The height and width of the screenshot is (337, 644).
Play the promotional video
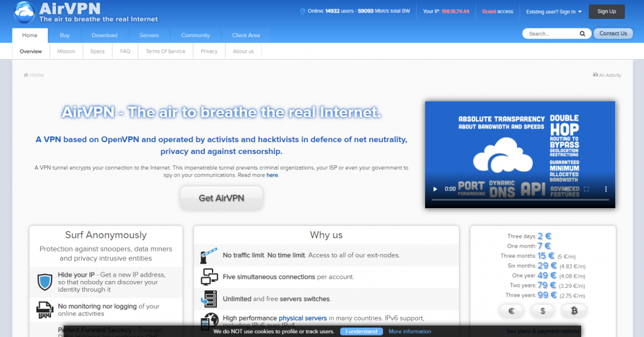point(435,189)
